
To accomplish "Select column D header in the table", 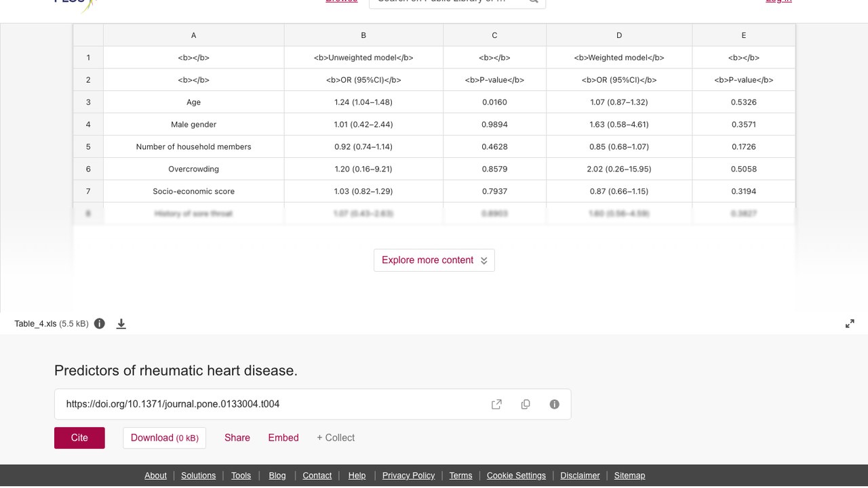I will pyautogui.click(x=619, y=35).
